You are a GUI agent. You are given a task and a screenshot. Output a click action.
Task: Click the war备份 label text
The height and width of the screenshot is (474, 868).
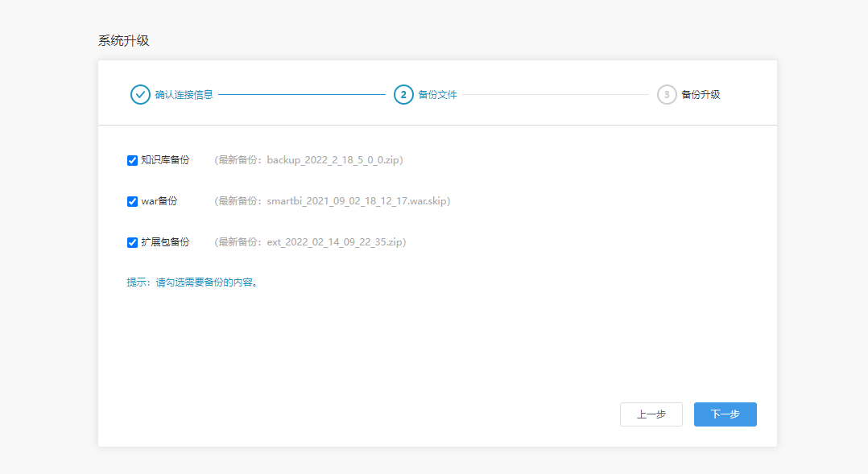[x=159, y=200]
